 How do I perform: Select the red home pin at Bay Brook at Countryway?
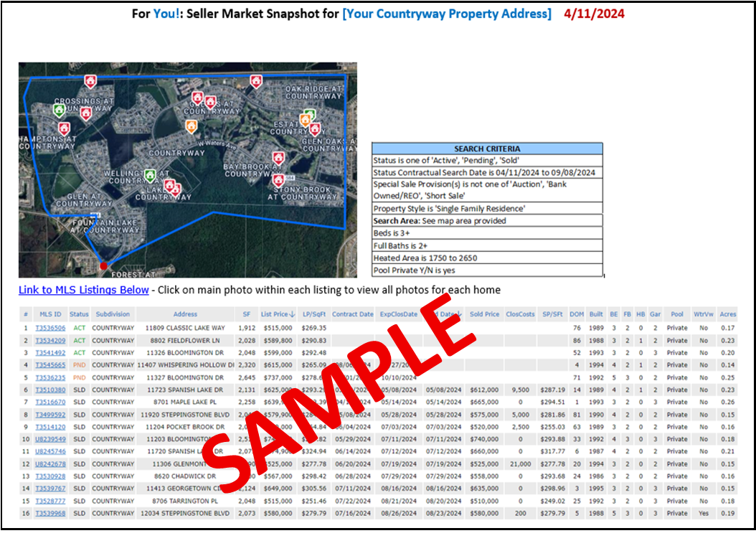[x=278, y=158]
